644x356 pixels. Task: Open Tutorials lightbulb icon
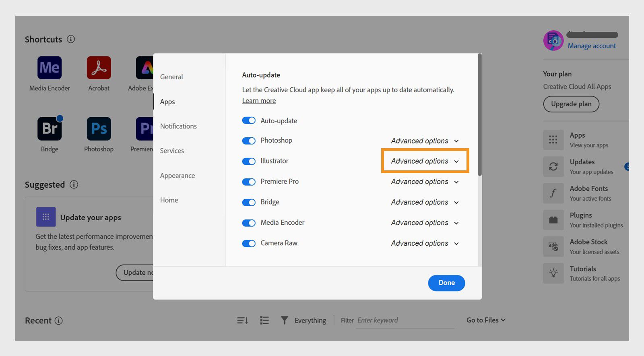[553, 273]
